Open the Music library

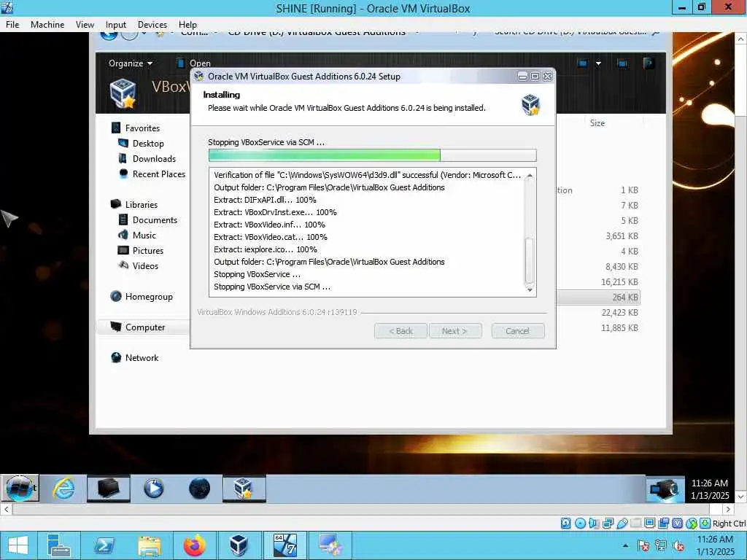pos(144,236)
